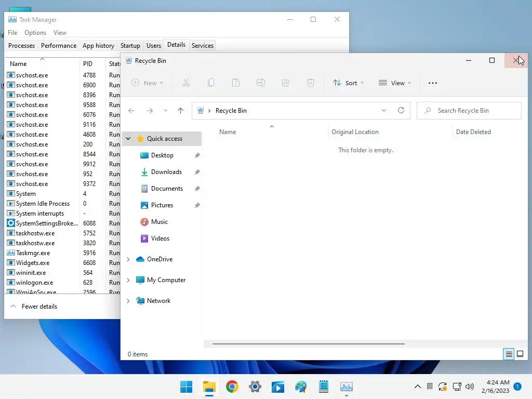
Task: Open the clock and date in taskbar
Action: click(x=495, y=387)
